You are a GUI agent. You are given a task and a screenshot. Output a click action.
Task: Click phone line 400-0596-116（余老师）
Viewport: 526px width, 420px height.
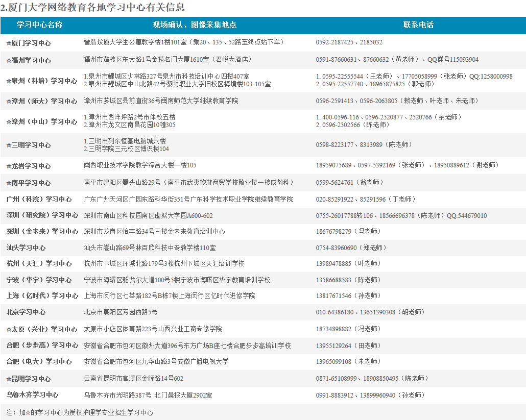(x=389, y=117)
